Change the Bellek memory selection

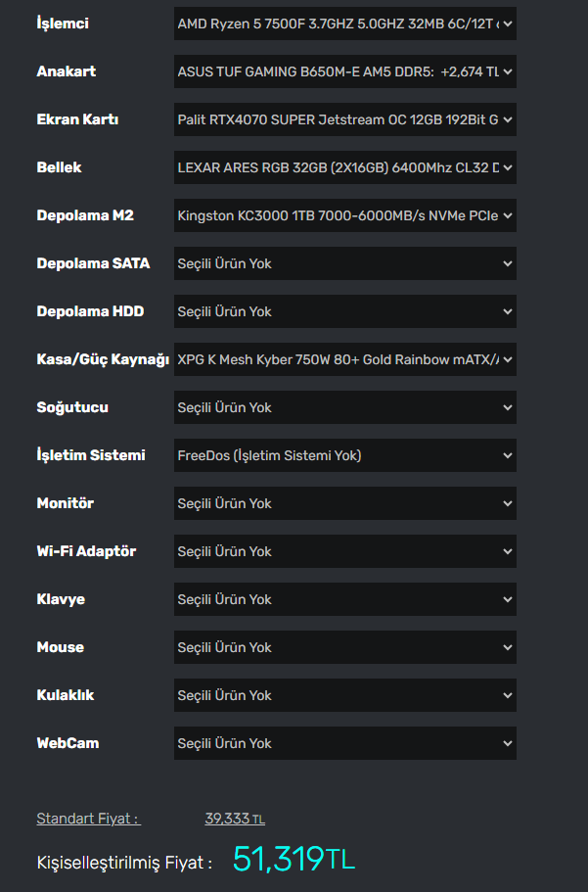[344, 167]
